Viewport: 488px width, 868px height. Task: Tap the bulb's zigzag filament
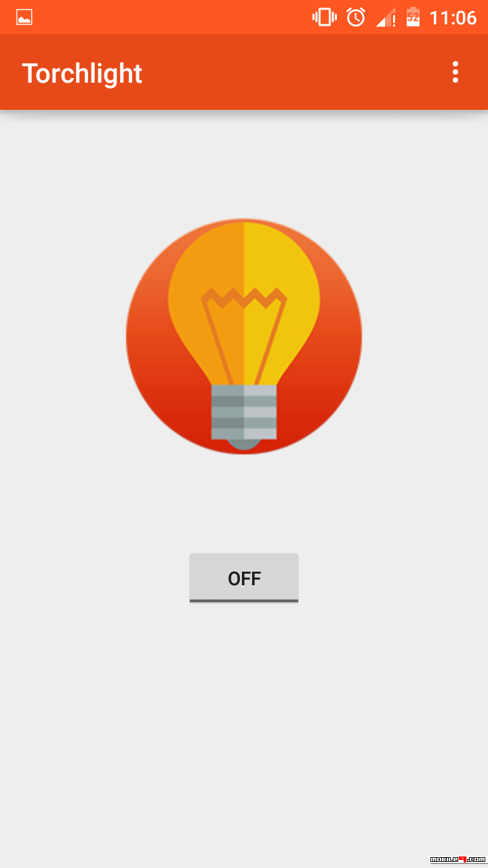244,296
